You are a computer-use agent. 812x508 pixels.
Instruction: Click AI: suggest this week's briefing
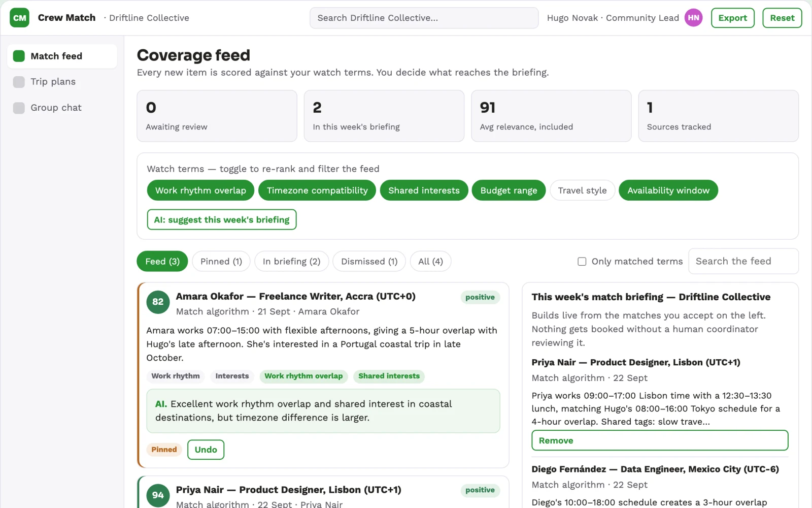point(222,219)
